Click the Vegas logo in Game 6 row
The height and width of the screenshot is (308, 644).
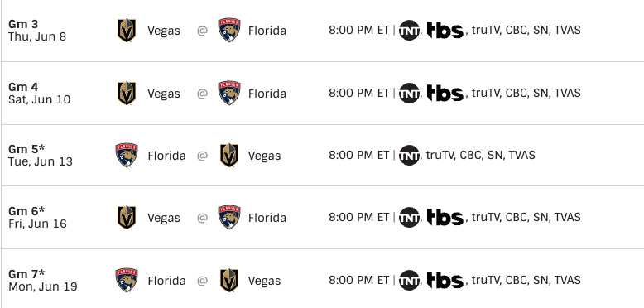coord(127,217)
